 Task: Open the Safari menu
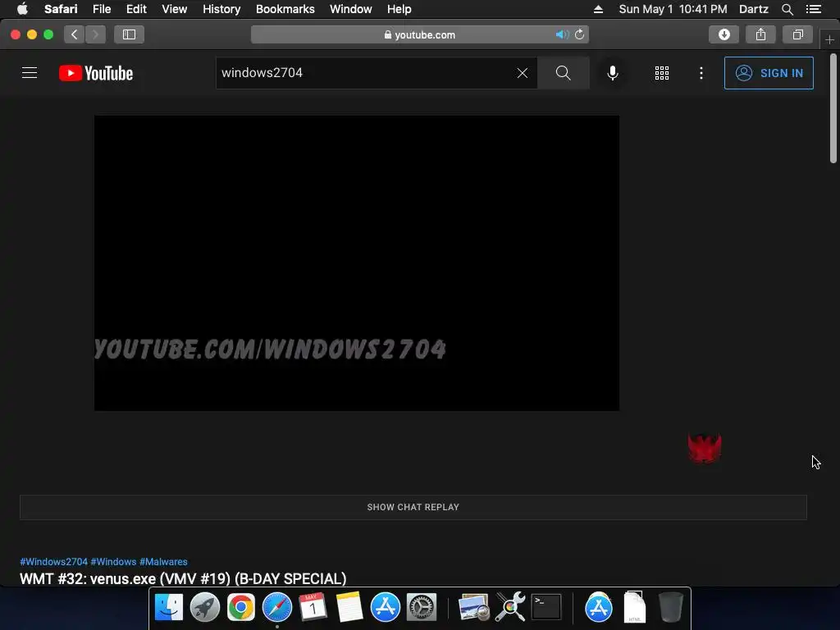click(x=61, y=9)
